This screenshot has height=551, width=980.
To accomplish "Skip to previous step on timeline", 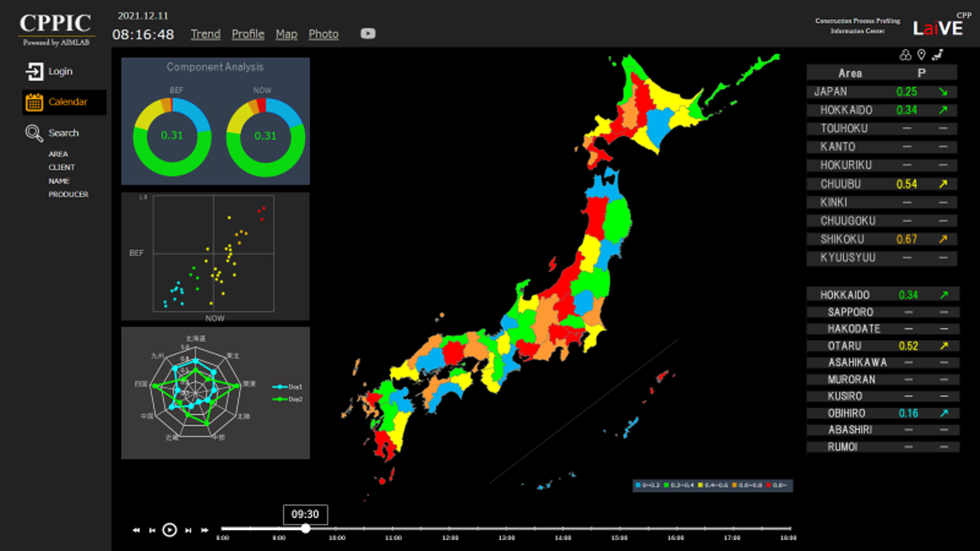I will 152,530.
